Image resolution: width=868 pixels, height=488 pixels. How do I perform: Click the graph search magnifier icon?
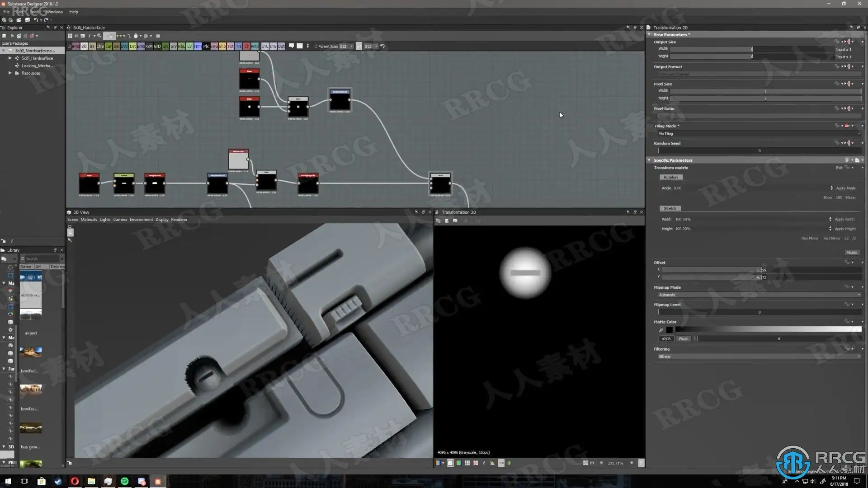(x=99, y=36)
